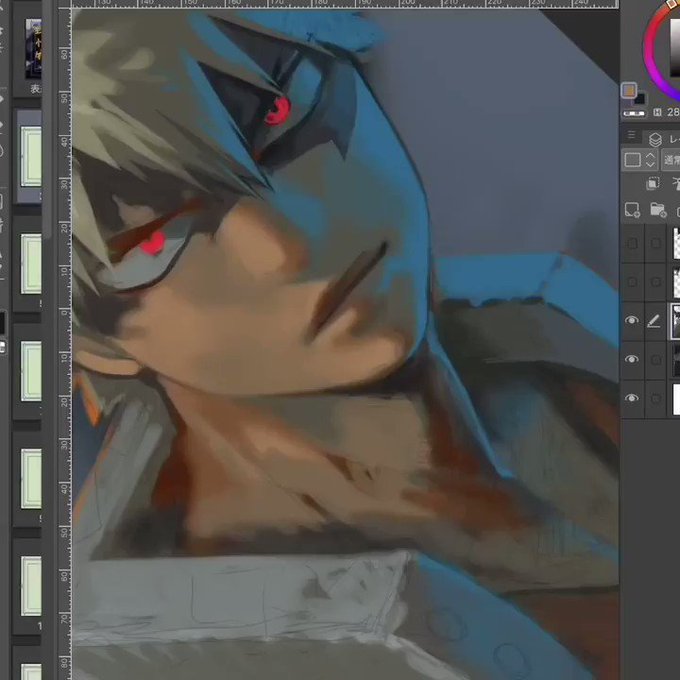The height and width of the screenshot is (680, 680).
Task: Select the top layer thumbnail
Action: pos(676,243)
